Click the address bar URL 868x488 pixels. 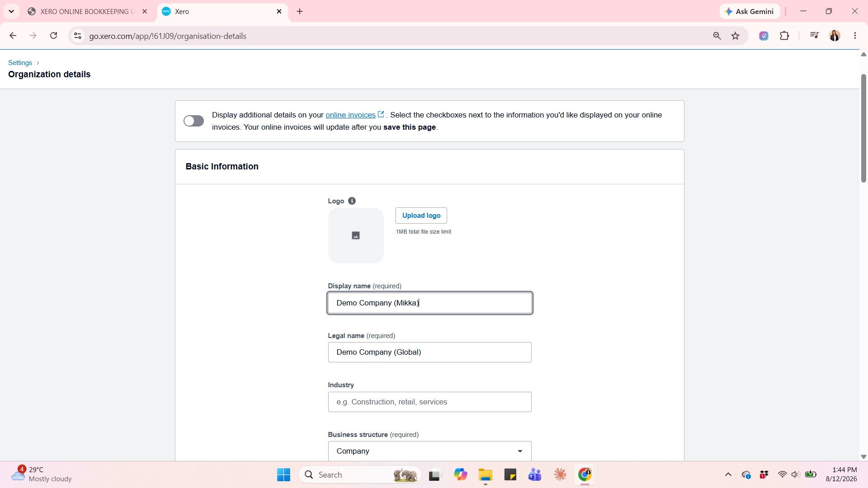pyautogui.click(x=167, y=36)
